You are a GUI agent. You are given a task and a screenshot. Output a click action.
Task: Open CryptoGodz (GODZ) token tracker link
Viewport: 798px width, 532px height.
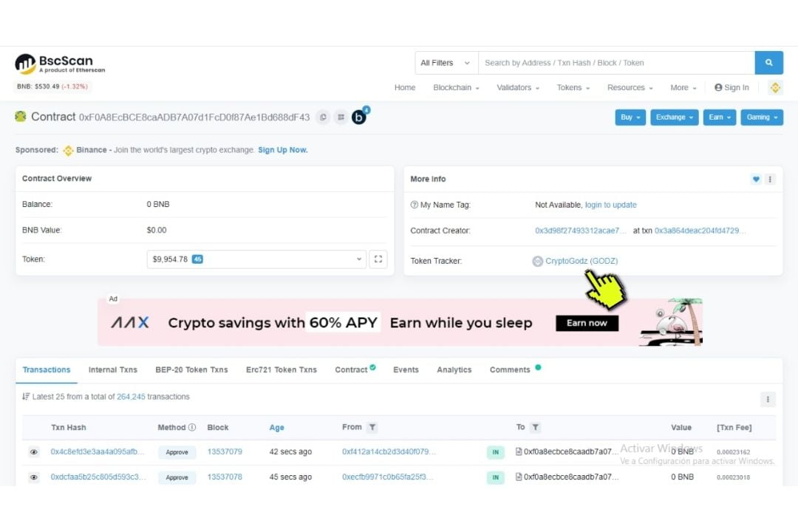pos(582,261)
